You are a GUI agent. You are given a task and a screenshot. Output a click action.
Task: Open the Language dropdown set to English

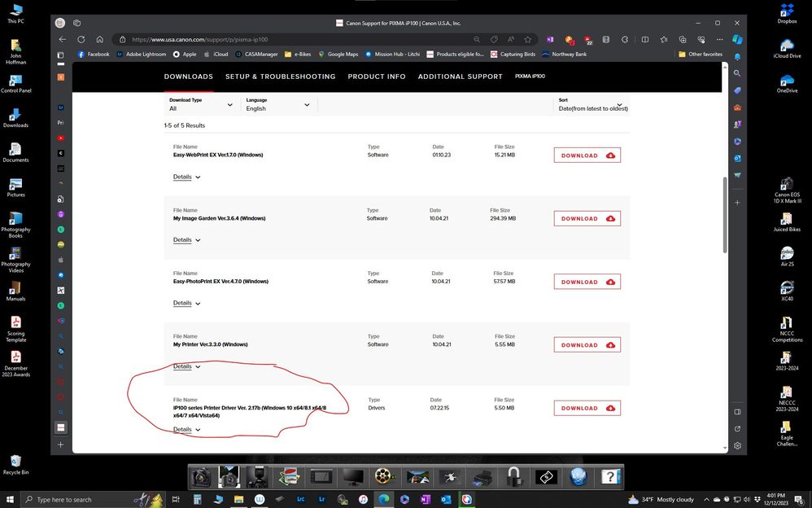(277, 104)
